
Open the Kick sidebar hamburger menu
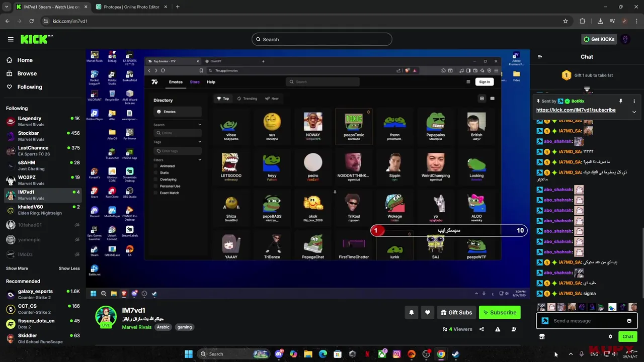(11, 39)
